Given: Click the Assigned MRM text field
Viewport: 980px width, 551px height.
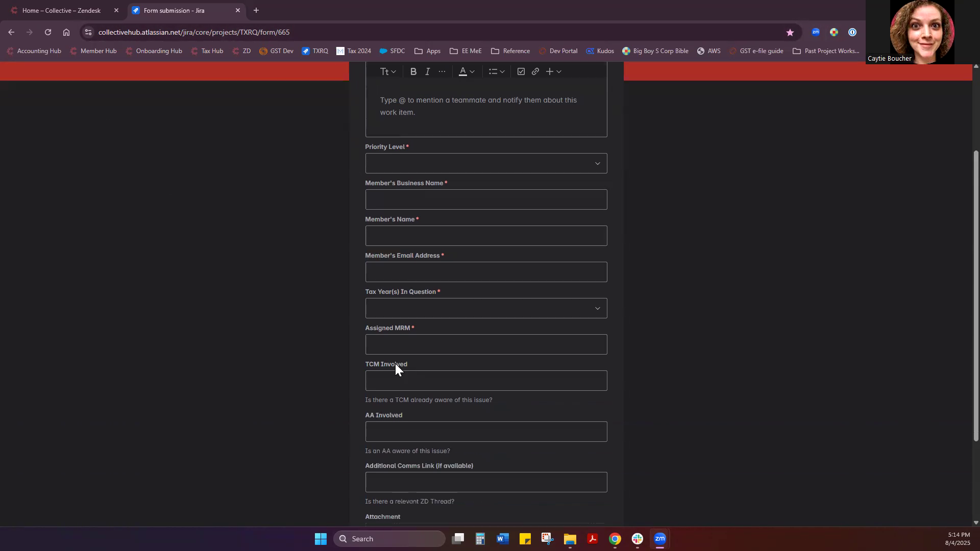Looking at the screenshot, I should tap(486, 345).
